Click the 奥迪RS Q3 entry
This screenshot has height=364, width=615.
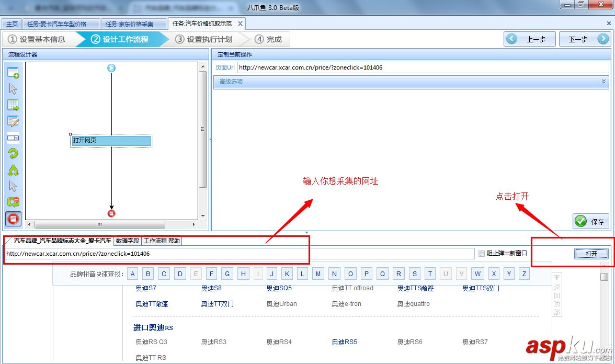pos(152,342)
